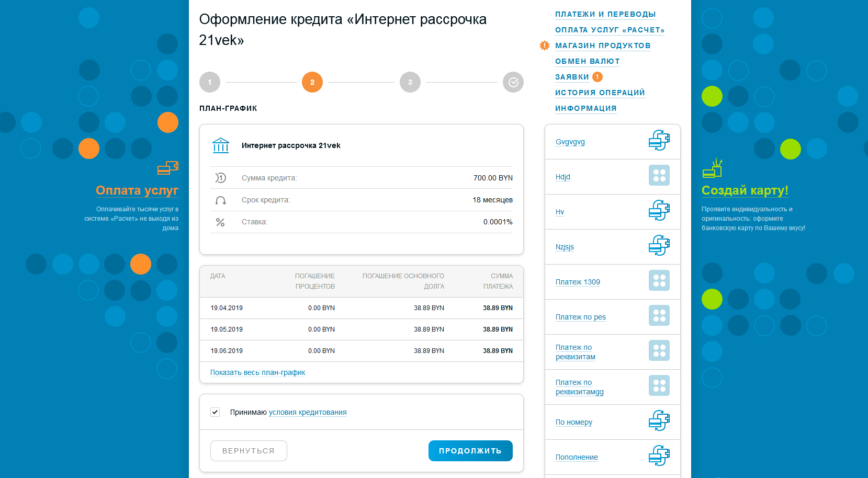Click the Сумма платежа column header
The image size is (868, 478).
pos(498,281)
